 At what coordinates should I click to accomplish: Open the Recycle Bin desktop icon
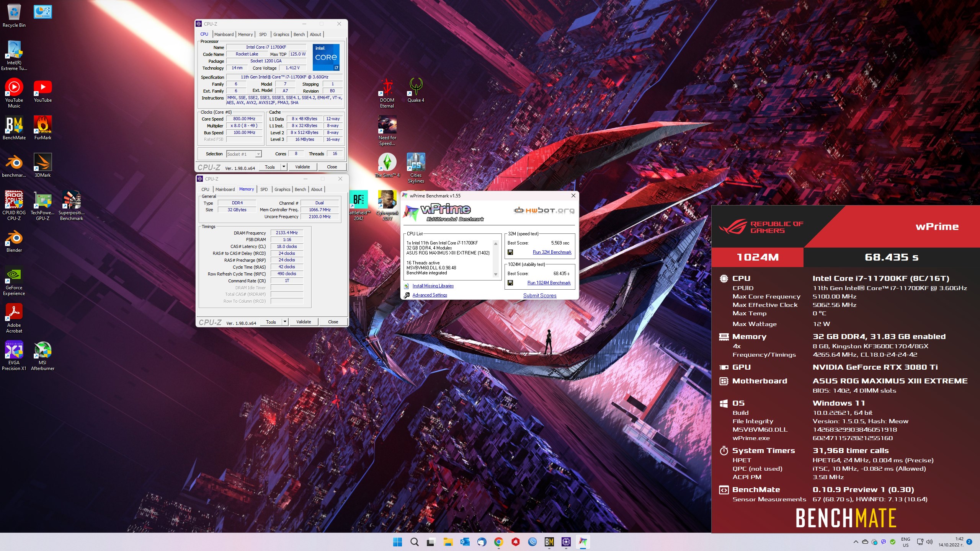click(14, 16)
